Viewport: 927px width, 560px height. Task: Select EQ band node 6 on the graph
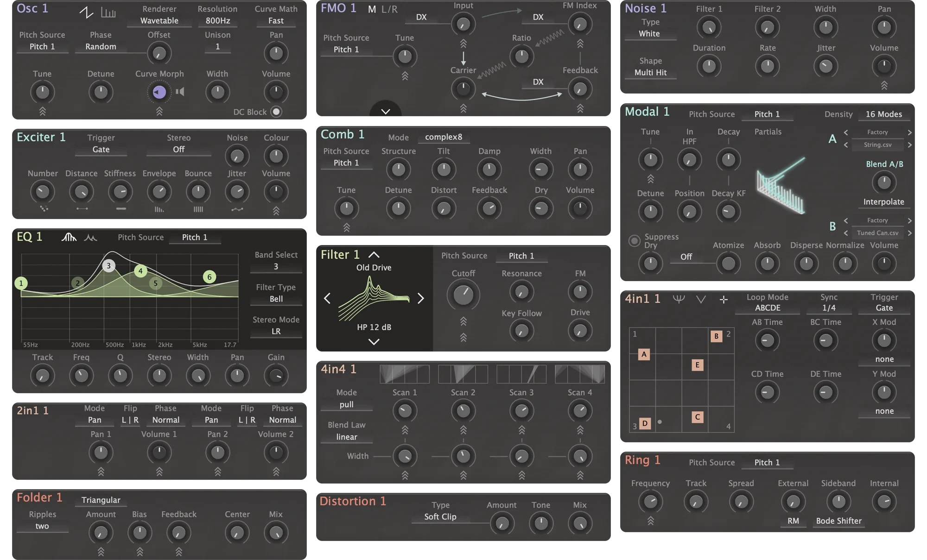coord(210,277)
